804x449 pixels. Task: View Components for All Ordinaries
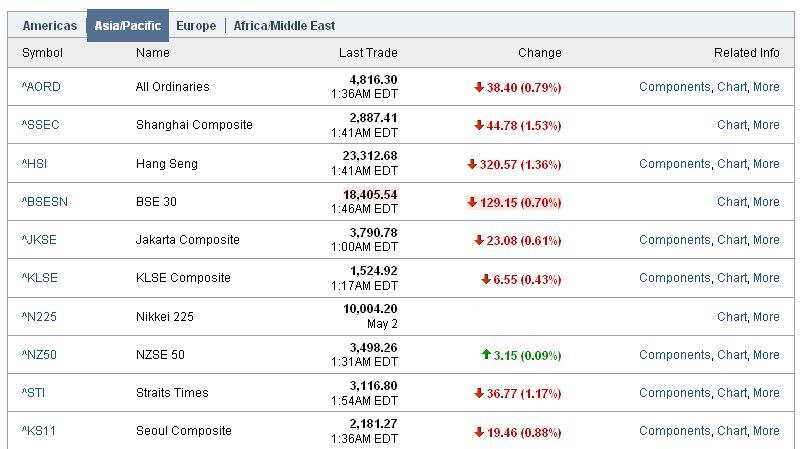(675, 87)
